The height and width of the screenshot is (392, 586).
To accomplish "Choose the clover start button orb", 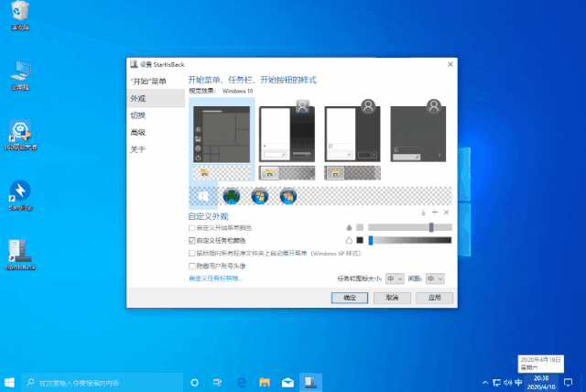I will tap(232, 196).
